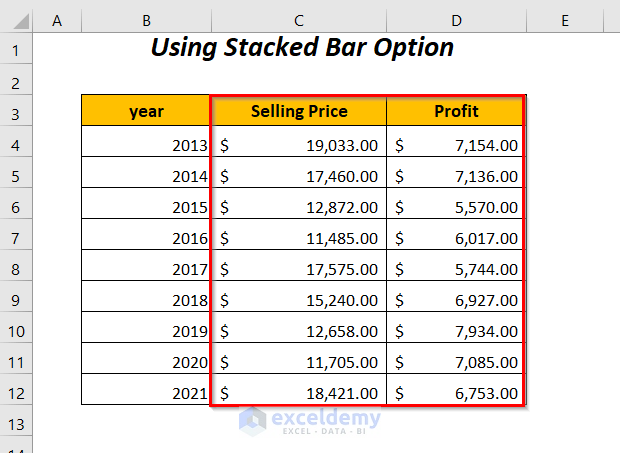
Task: Click the 'Using Stacked Bar Option' title cell
Action: pos(301,48)
